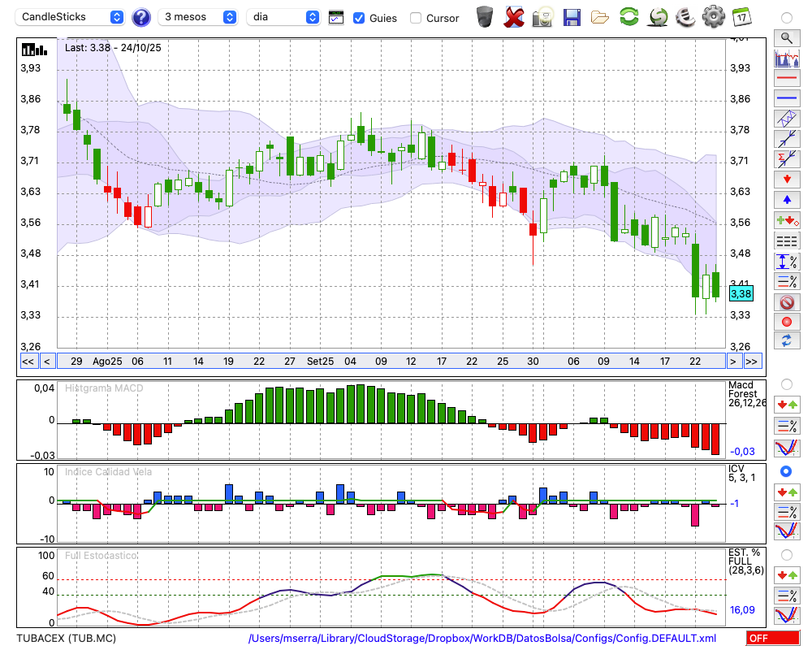
Task: Click the blue rotating arrows sidebar icon
Action: point(787,340)
